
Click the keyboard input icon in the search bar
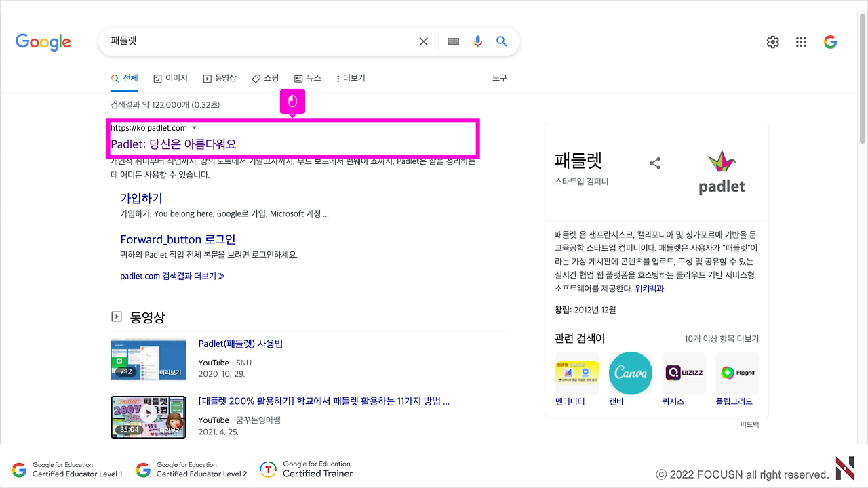[453, 41]
